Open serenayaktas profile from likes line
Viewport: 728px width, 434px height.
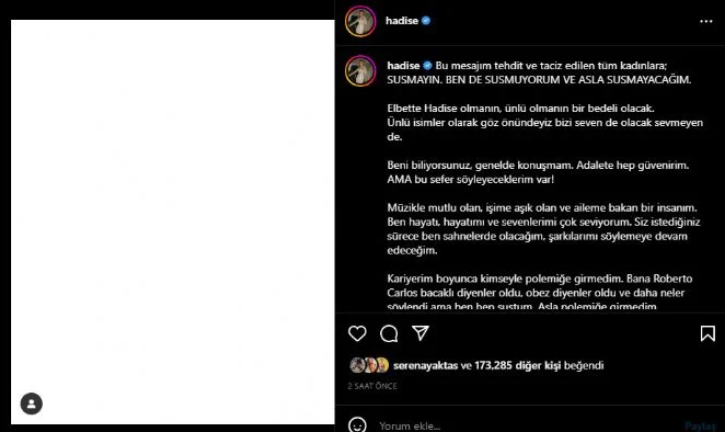tap(425, 366)
